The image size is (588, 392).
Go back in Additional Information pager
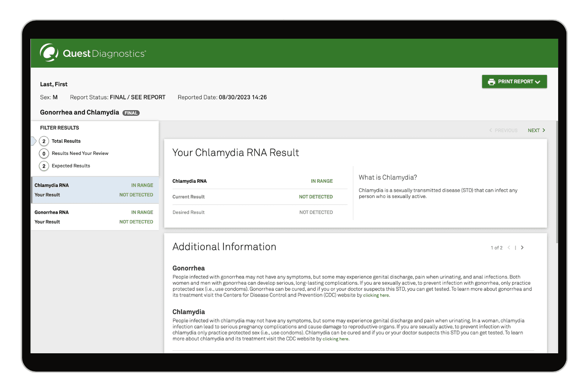[x=509, y=247]
